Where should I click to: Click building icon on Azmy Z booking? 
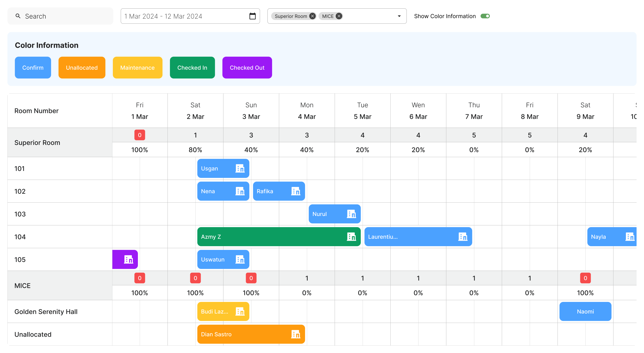coord(351,237)
